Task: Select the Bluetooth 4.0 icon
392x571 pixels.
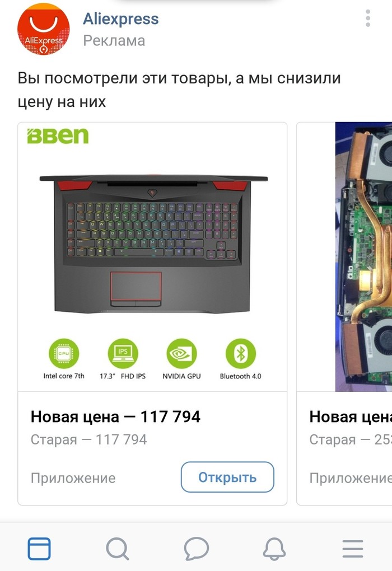Action: tap(240, 353)
